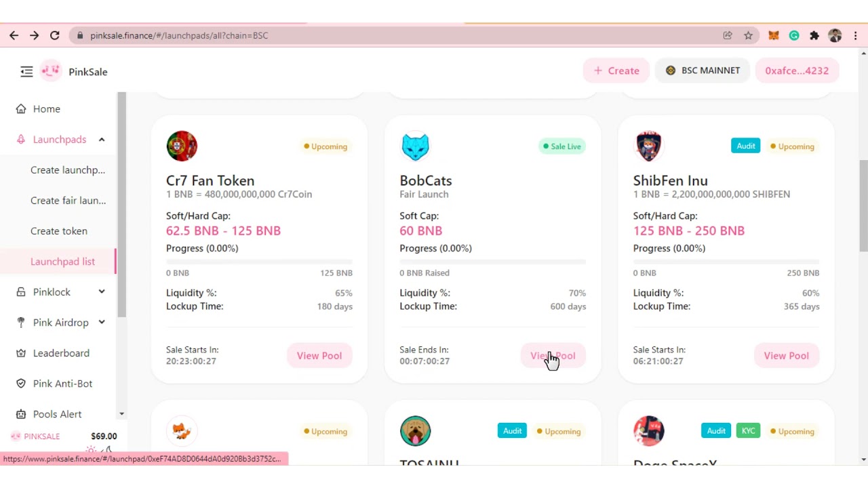Go back with the browser back arrow
Viewport: 868px width, 488px height.
(x=14, y=35)
